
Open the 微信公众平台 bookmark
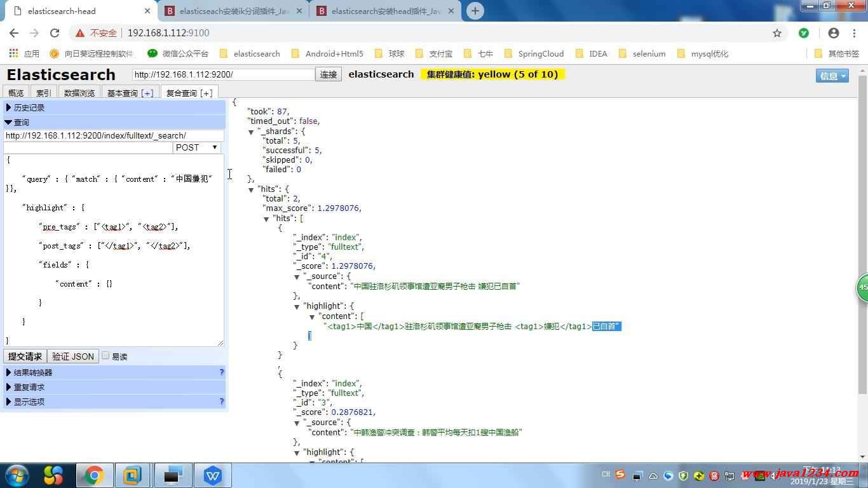point(177,53)
